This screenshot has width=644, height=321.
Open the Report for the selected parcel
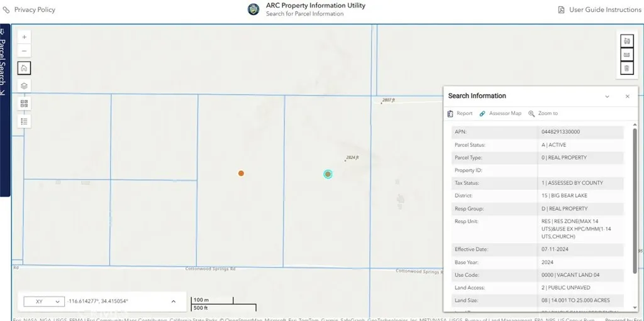tap(460, 113)
